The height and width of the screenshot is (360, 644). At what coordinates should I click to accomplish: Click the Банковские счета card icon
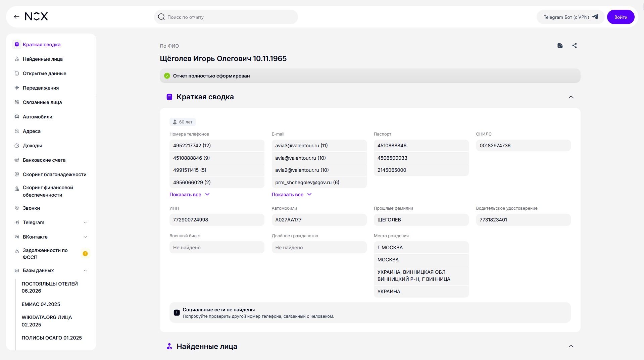click(x=17, y=160)
